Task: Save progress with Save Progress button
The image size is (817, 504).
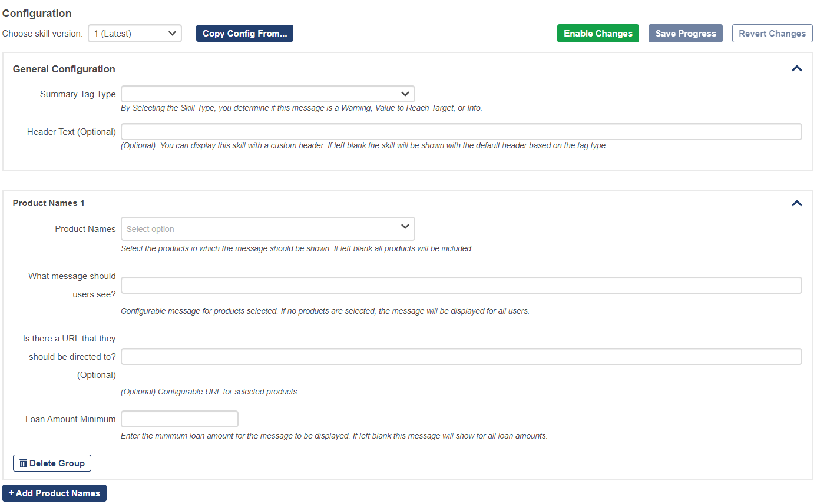Action: [x=686, y=34]
